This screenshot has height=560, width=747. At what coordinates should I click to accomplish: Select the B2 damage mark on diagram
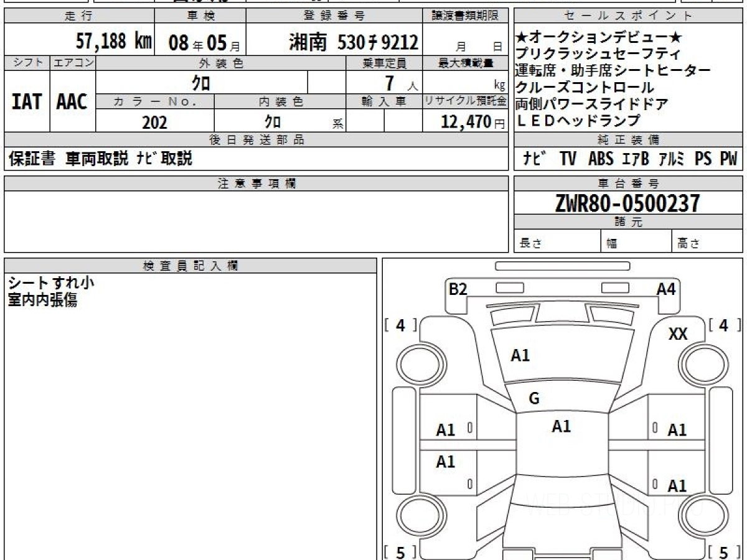458,289
